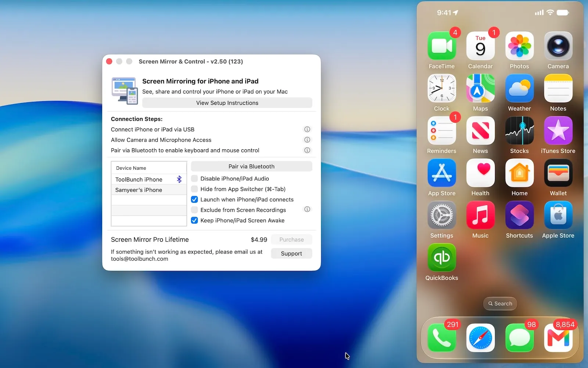This screenshot has width=588, height=368.
Task: Select ToolBunch iPhone in device list
Action: coord(149,179)
